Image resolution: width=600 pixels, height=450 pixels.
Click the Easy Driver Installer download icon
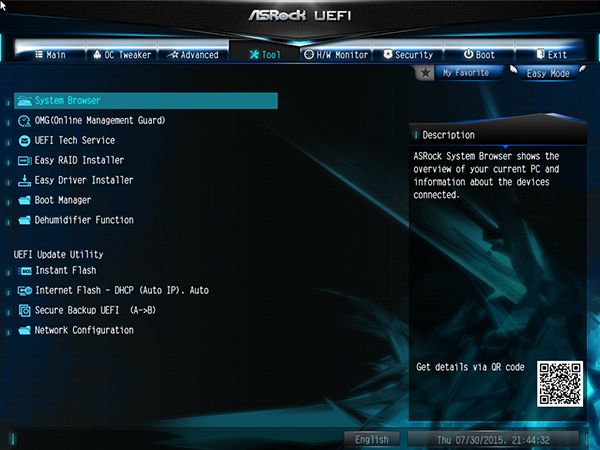(24, 181)
